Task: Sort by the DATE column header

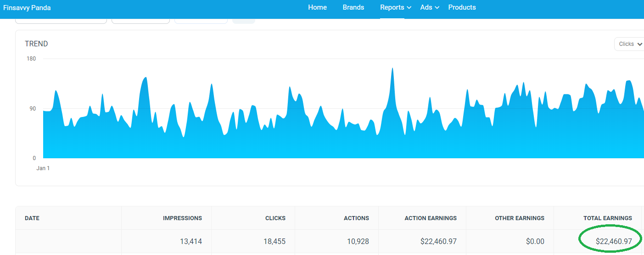Action: 32,218
